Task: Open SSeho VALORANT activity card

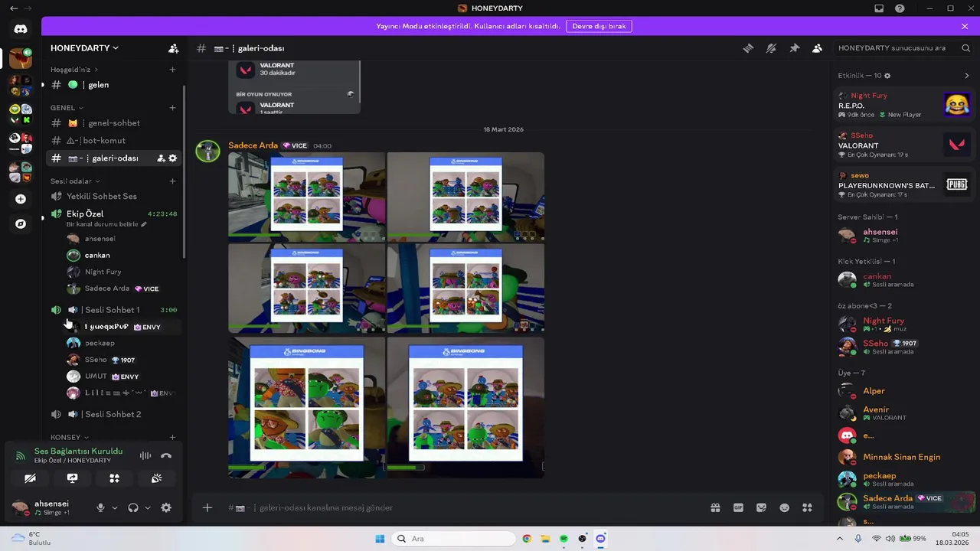Action: pos(903,145)
